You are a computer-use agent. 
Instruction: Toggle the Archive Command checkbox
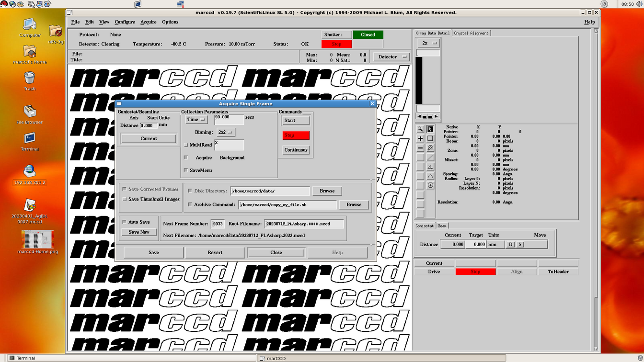[190, 204]
